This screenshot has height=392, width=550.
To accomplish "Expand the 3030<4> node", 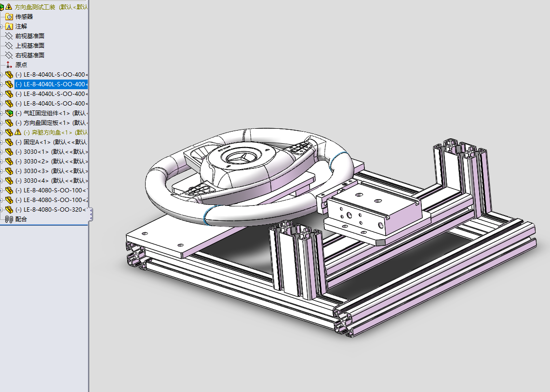I will [1, 181].
